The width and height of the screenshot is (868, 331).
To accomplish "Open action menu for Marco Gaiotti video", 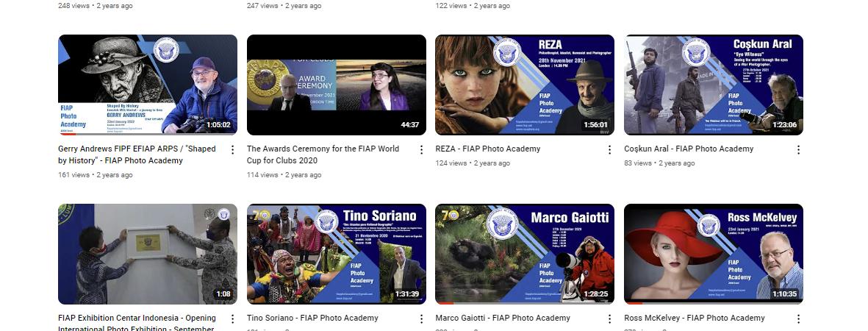I will (609, 318).
